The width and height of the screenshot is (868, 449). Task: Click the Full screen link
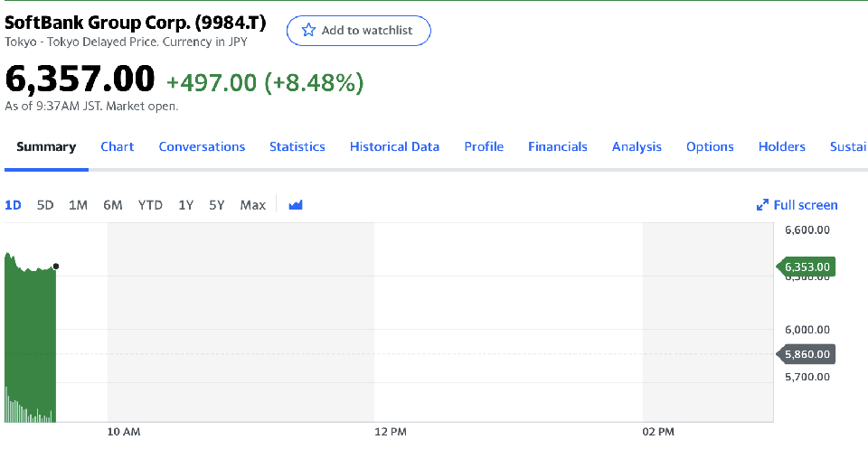(x=805, y=205)
